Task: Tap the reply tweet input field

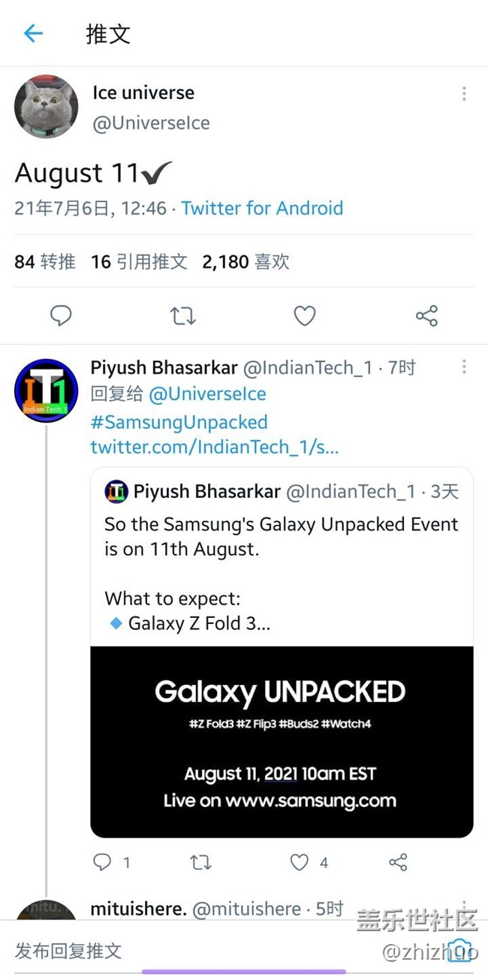Action: click(188, 951)
